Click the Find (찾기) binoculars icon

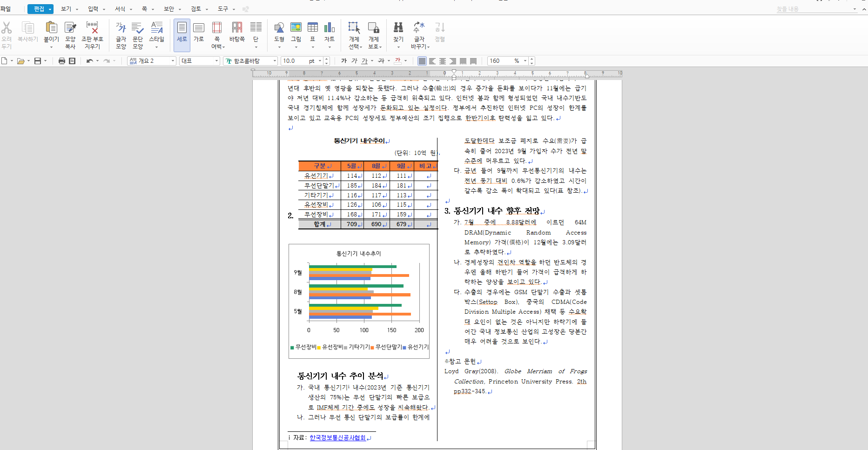[x=398, y=28]
